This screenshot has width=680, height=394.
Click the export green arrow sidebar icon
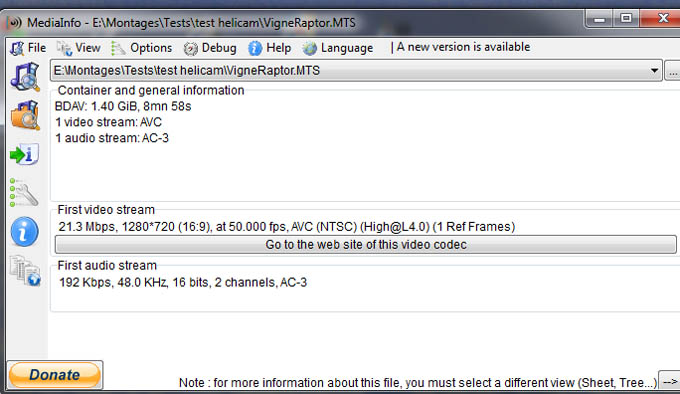point(24,154)
